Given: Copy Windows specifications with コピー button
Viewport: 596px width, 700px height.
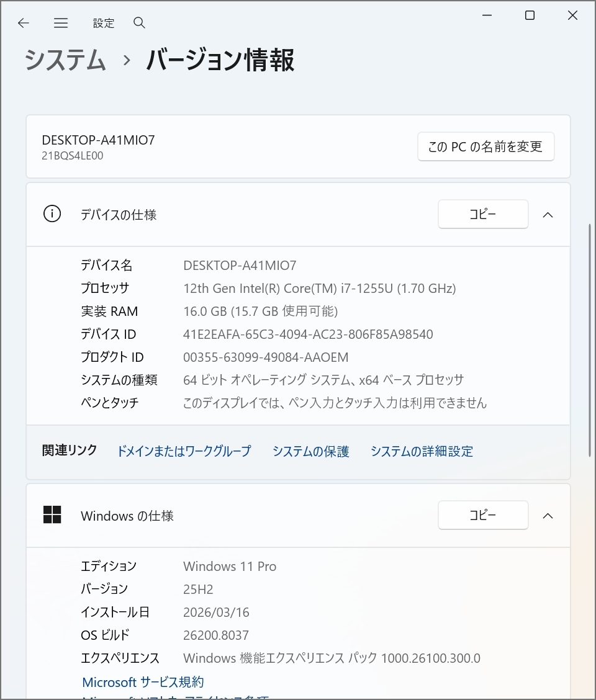Looking at the screenshot, I should [x=483, y=515].
